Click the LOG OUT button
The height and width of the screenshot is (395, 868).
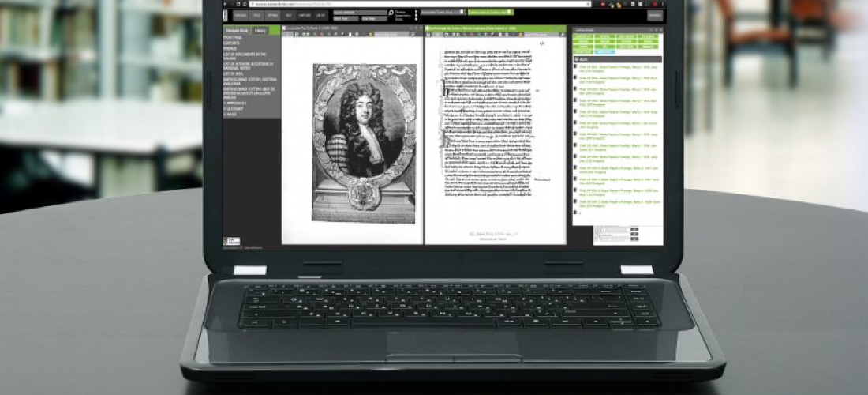coord(320,16)
